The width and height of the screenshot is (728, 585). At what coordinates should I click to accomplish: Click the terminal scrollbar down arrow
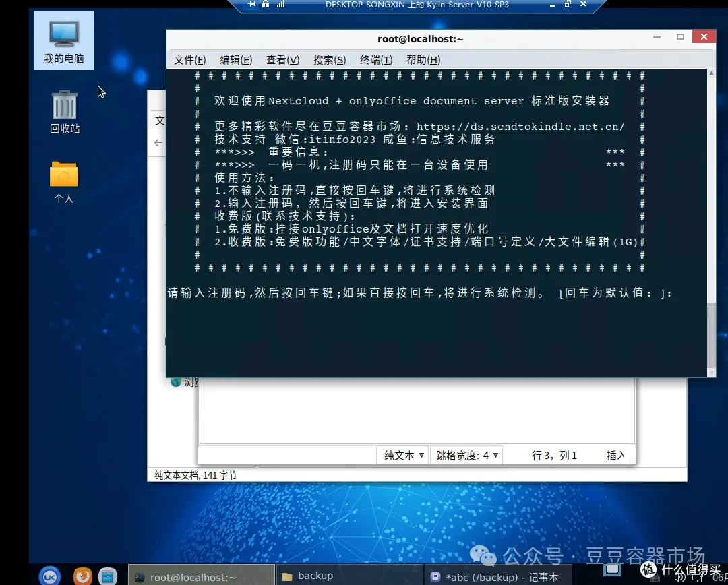tap(711, 372)
